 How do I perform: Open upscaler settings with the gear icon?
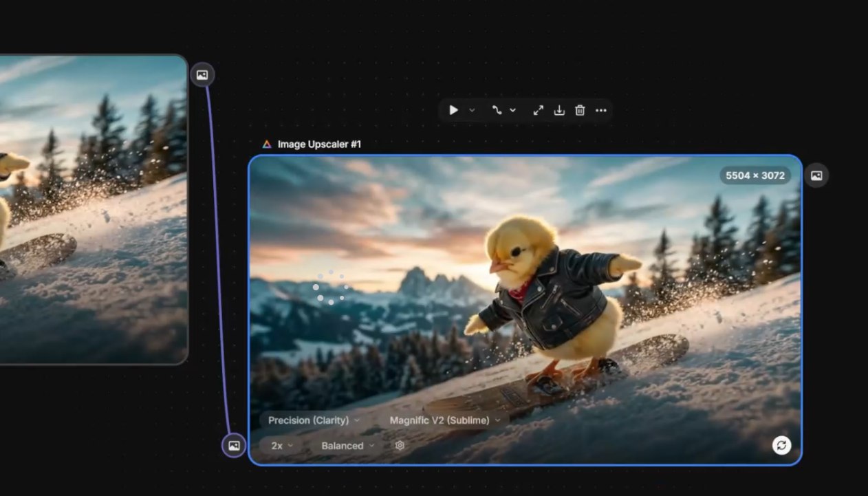(x=400, y=445)
